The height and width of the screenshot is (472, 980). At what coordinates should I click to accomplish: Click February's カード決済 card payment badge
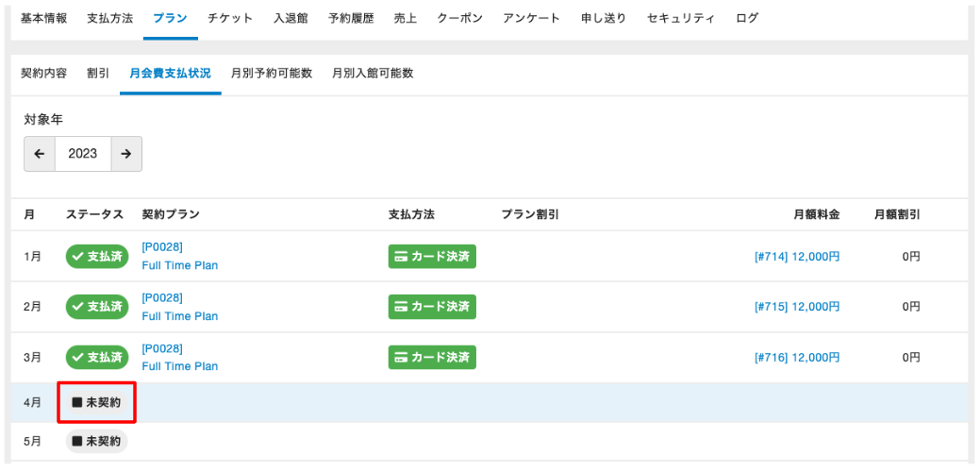(x=432, y=307)
